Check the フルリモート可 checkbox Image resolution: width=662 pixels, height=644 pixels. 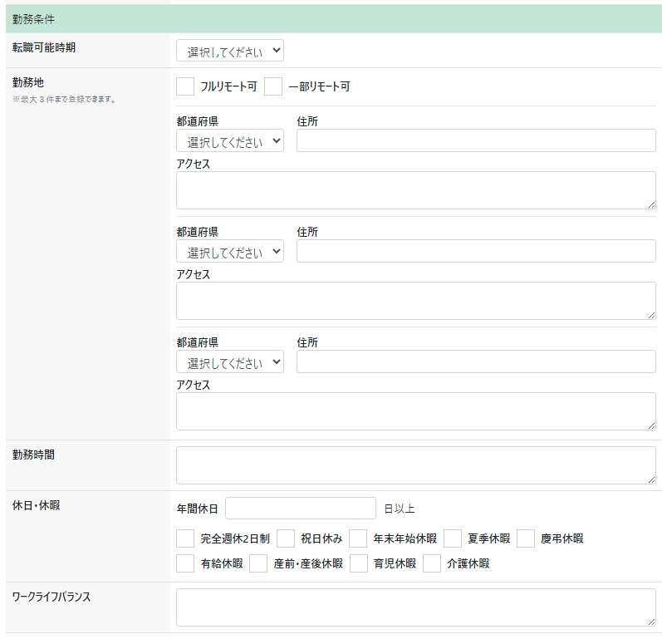185,86
